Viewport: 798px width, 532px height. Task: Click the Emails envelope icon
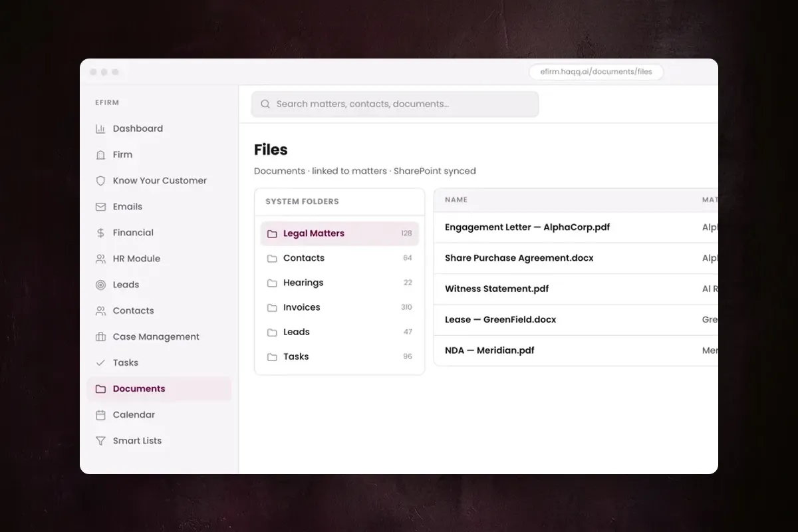pos(100,207)
